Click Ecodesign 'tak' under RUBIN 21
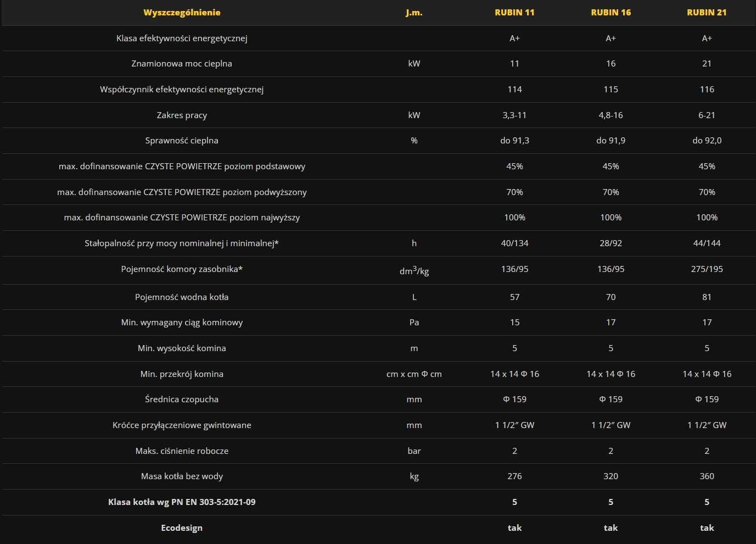Viewport: 756px width, 544px height. coord(707,528)
